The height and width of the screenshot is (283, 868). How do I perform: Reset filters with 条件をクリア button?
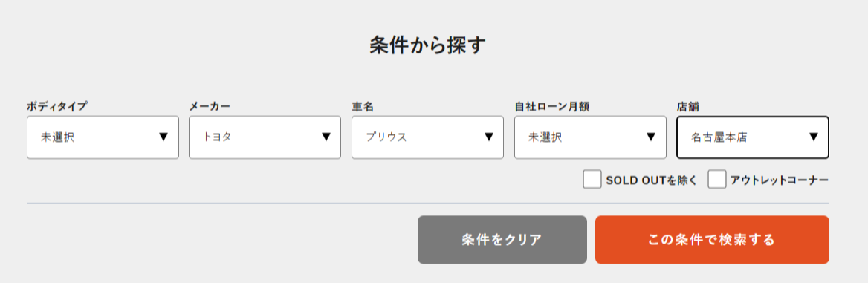pos(502,240)
